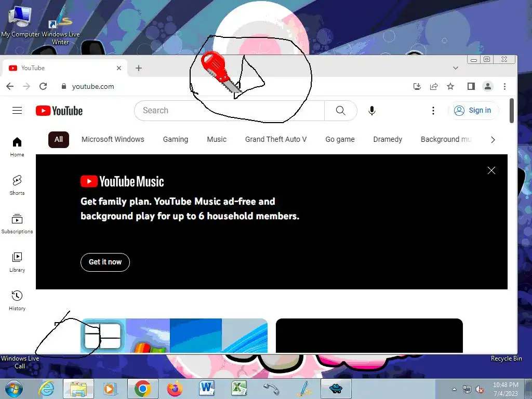Open Shorts in sidebar

17,185
